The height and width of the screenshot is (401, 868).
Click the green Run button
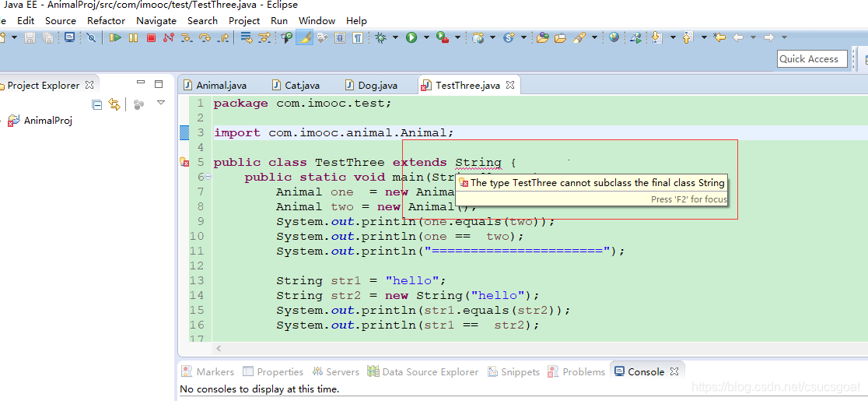click(x=411, y=37)
